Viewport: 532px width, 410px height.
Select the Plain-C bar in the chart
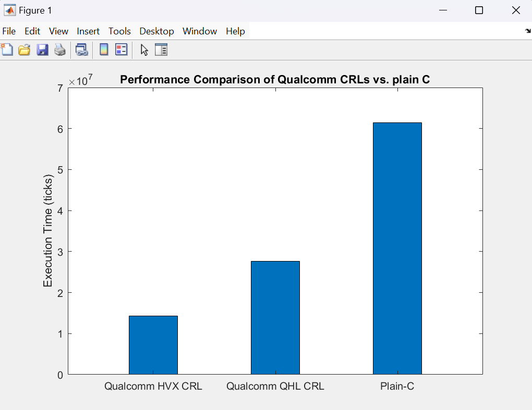point(397,249)
